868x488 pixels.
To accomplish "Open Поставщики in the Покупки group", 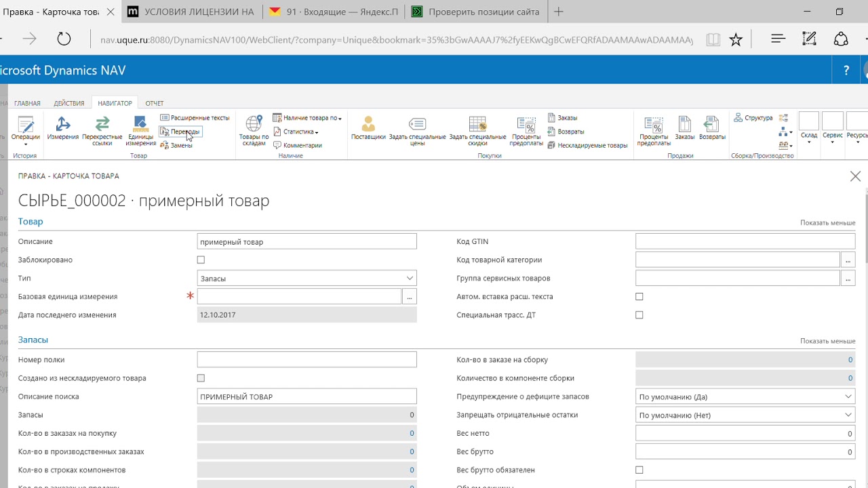I will (368, 127).
